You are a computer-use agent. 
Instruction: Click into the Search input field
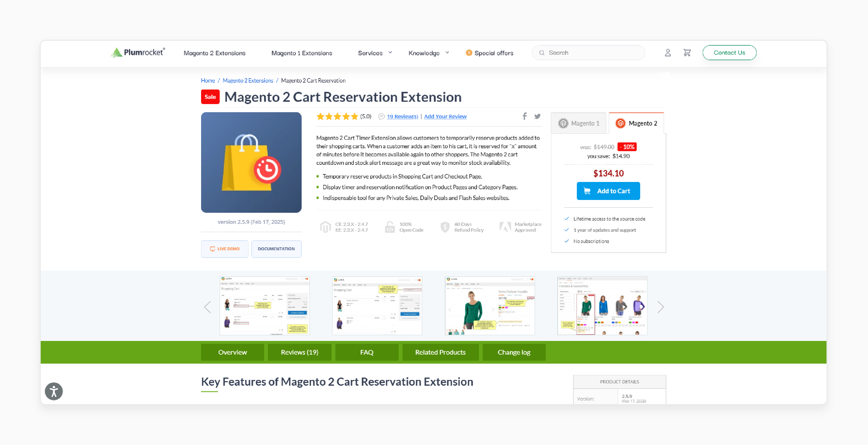pyautogui.click(x=588, y=53)
